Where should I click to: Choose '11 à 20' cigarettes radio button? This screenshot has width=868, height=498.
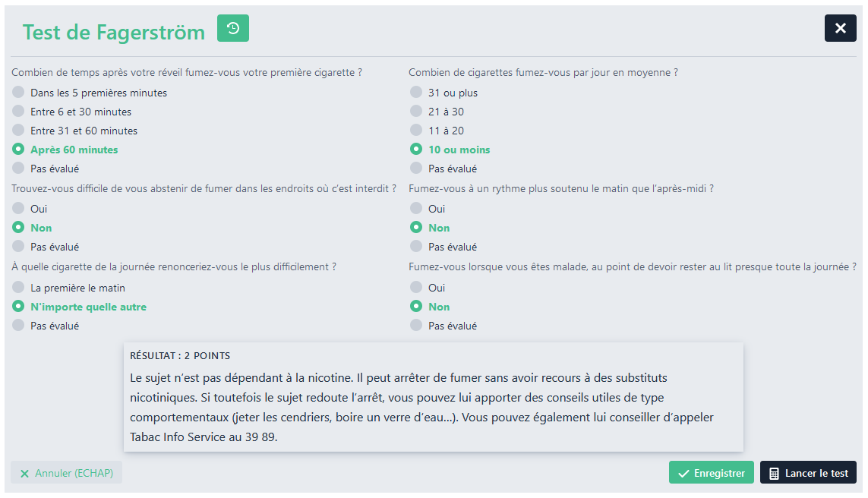coord(416,131)
